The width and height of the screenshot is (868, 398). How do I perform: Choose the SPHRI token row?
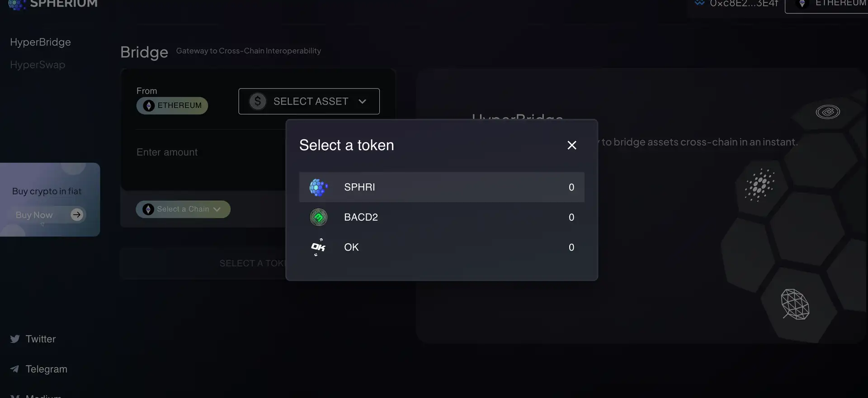[441, 187]
